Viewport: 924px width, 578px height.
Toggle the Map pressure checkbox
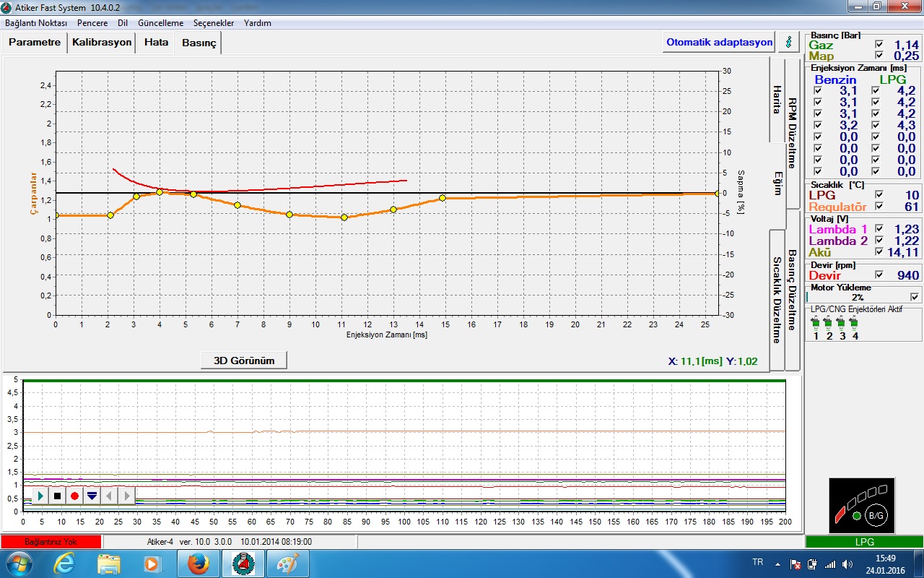click(879, 55)
